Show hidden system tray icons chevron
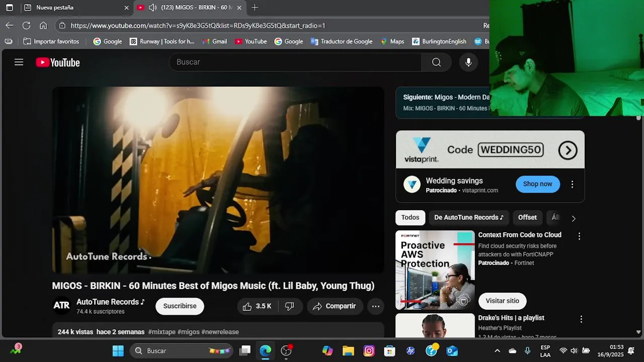This screenshot has height=362, width=644. tap(497, 350)
